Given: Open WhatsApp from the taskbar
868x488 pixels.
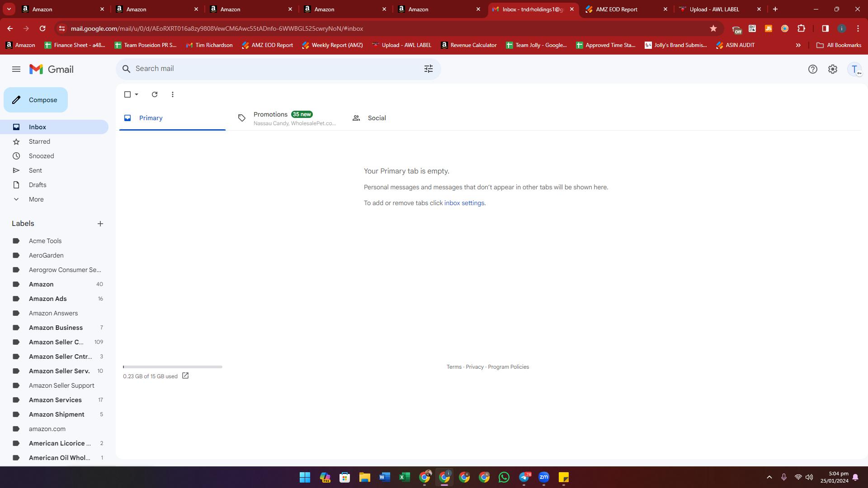Looking at the screenshot, I should pos(504,477).
